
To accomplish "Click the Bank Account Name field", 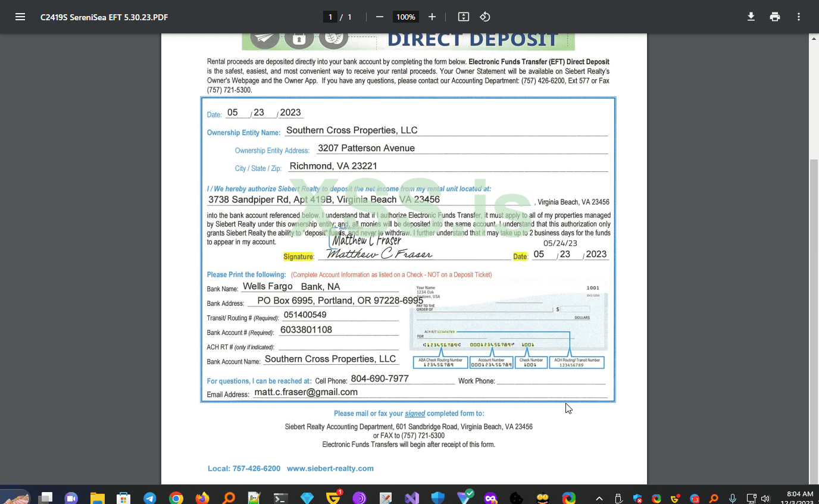I will point(331,359).
